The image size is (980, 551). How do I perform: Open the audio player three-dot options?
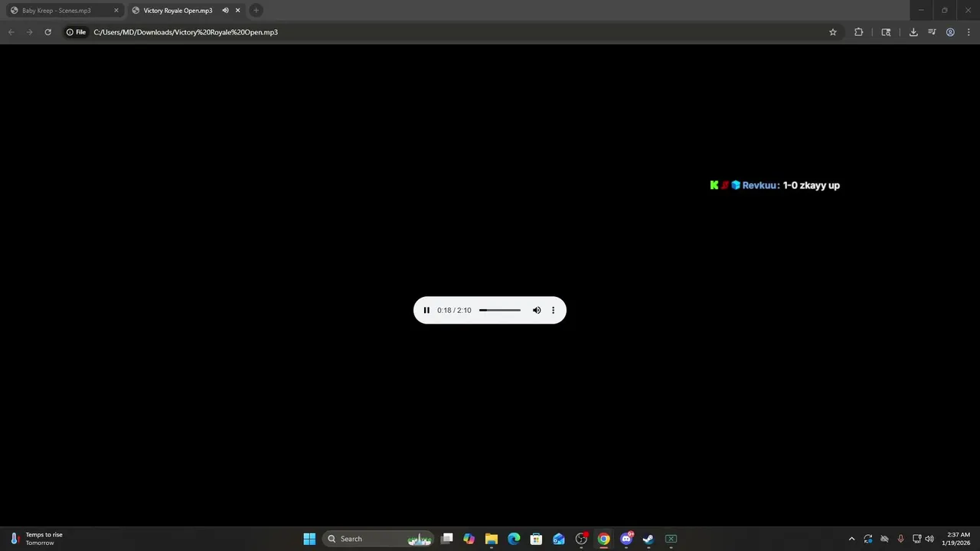tap(553, 310)
